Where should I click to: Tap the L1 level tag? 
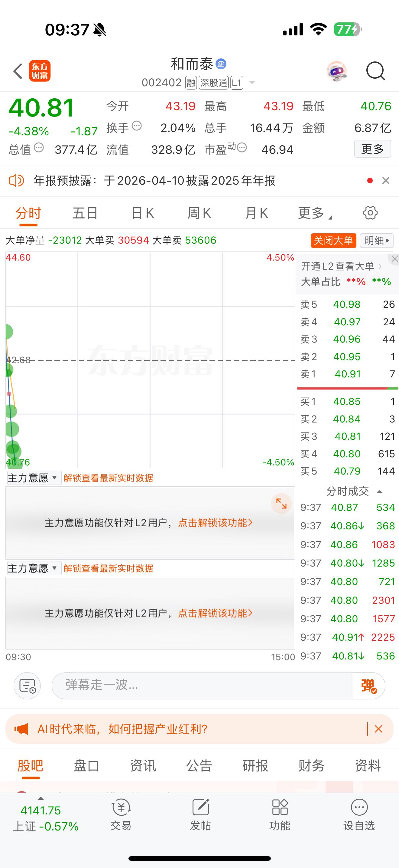point(237,83)
